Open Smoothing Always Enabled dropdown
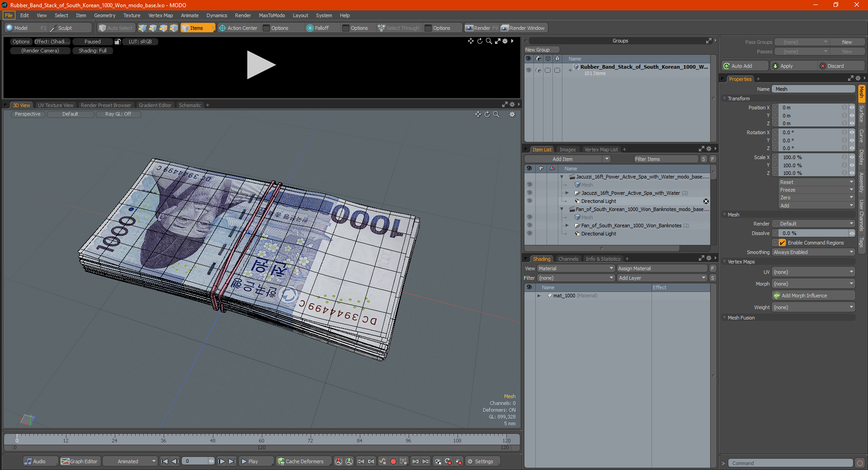This screenshot has height=470, width=868. point(813,252)
